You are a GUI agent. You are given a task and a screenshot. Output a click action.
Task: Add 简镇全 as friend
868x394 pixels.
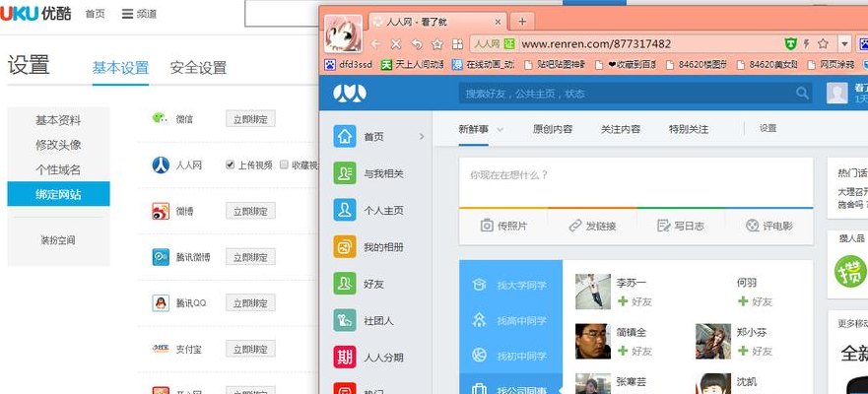click(634, 351)
